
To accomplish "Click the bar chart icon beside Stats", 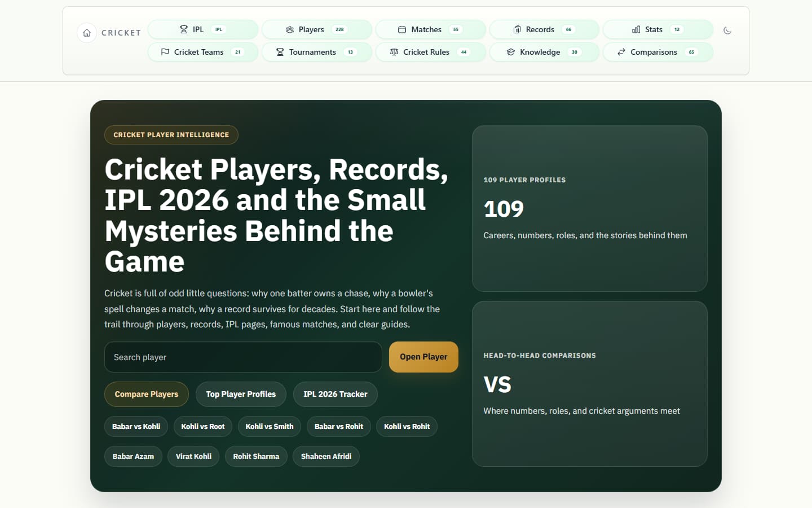I will (x=636, y=29).
